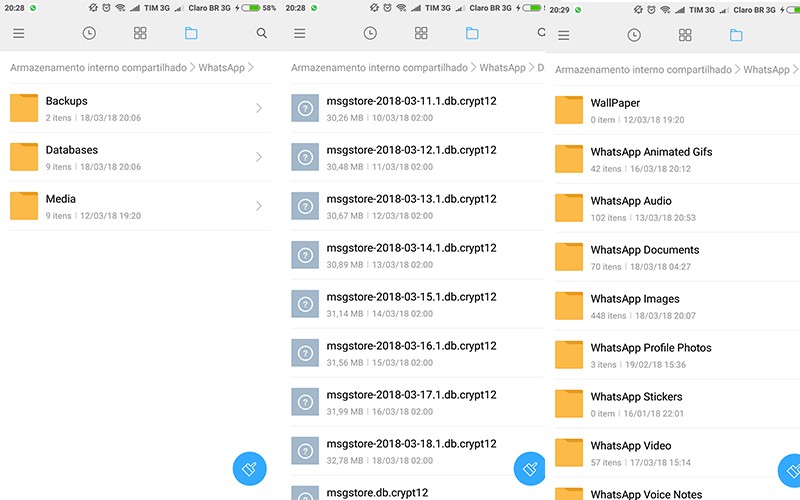Screen dimensions: 800x500
Task: Open hamburger menu in right screen
Action: coord(564,36)
